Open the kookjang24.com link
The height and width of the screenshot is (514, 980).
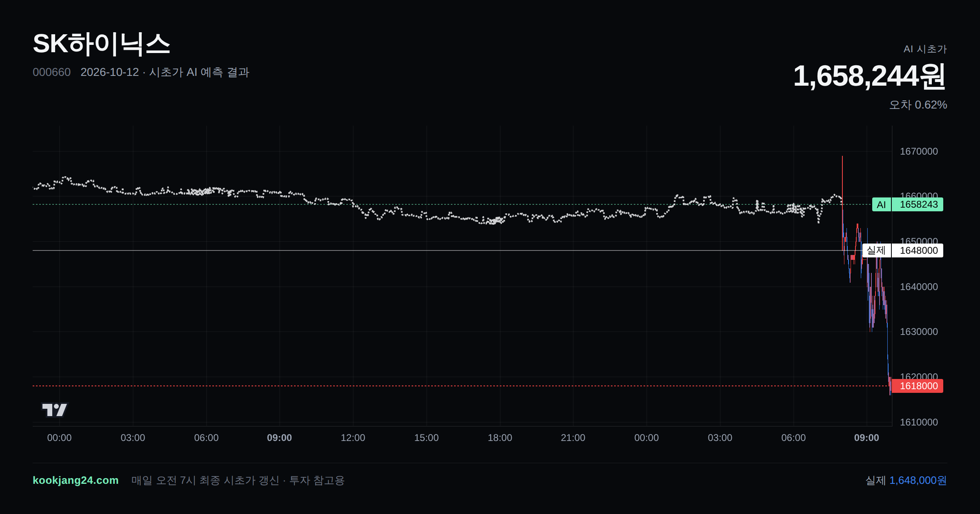click(76, 480)
